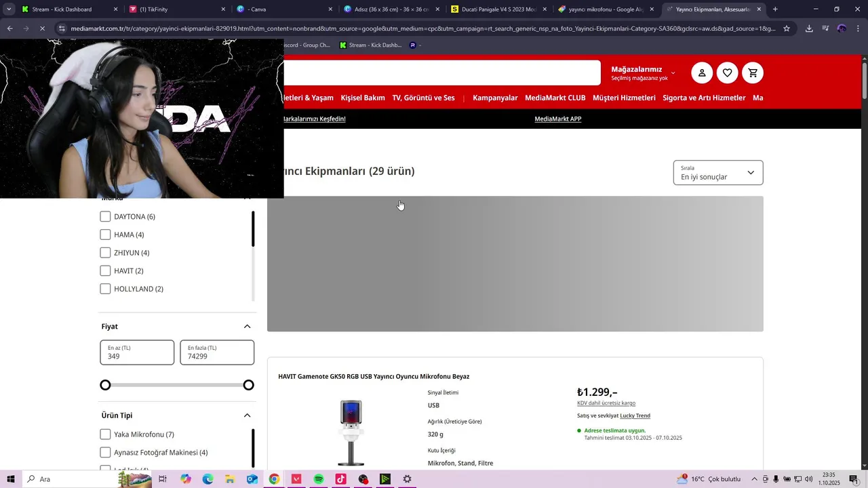Open the TikTok app in the taskbar
The height and width of the screenshot is (488, 868).
340,479
